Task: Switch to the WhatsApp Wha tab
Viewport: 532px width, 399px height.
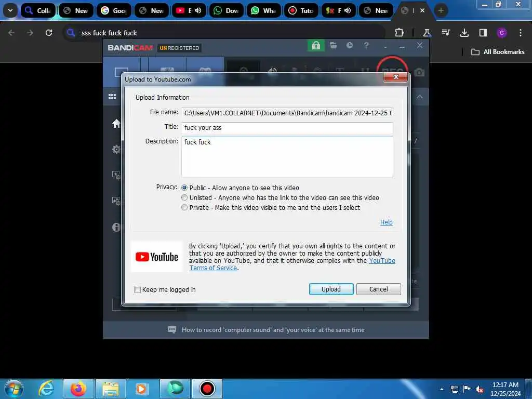Action: tap(263, 10)
